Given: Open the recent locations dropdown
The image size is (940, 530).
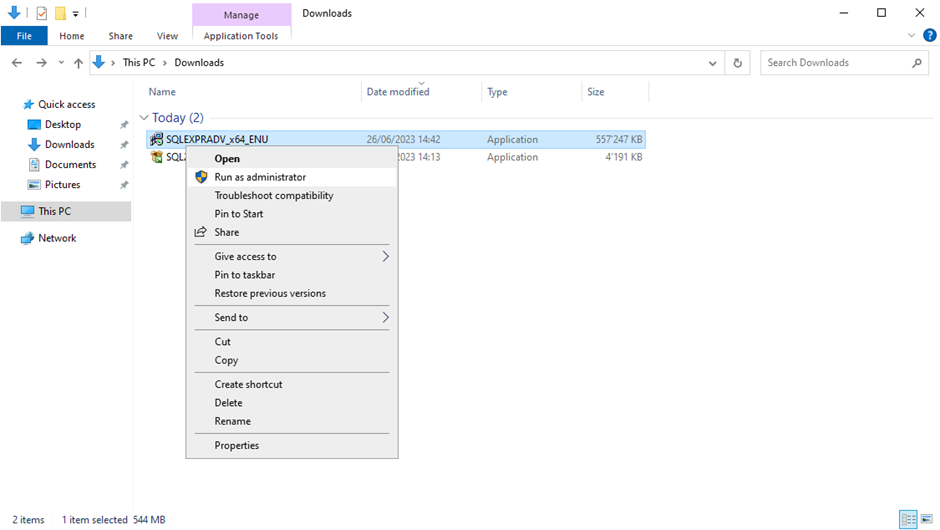Looking at the screenshot, I should (61, 62).
